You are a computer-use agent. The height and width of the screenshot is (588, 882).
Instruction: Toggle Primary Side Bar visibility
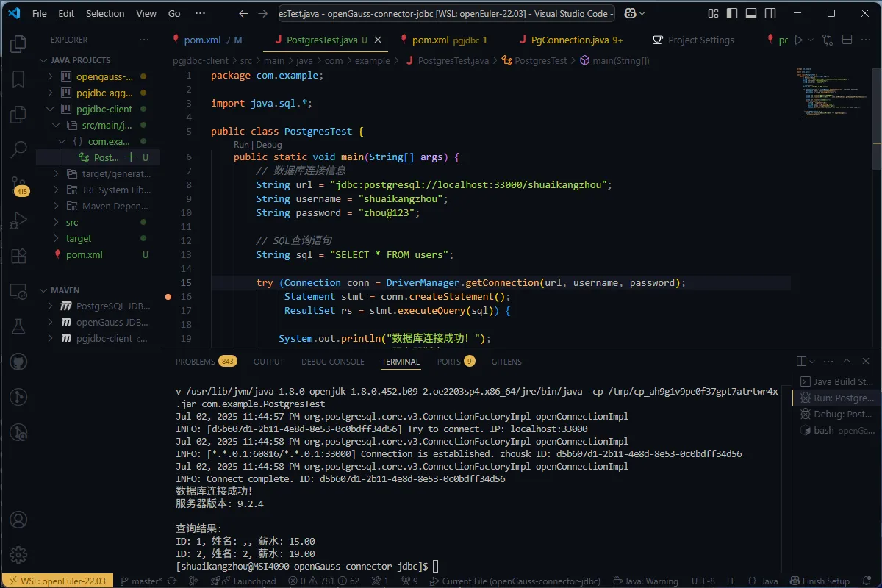731,13
